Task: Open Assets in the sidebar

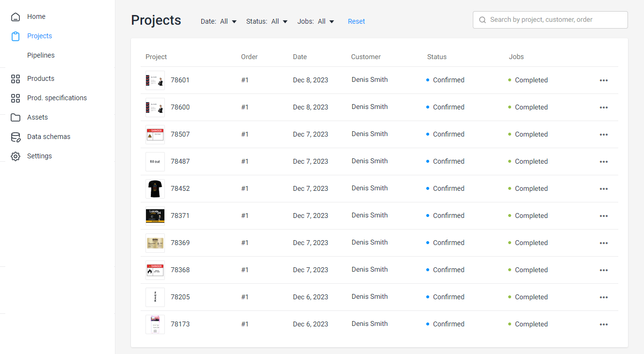Action: click(x=37, y=117)
